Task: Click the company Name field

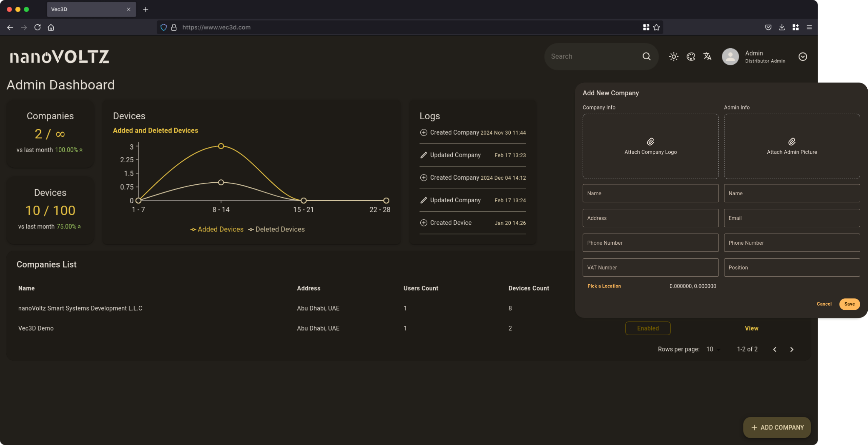Action: 650,193
